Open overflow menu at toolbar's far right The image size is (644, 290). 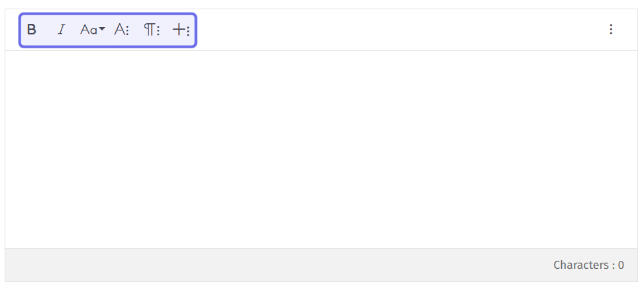[611, 29]
